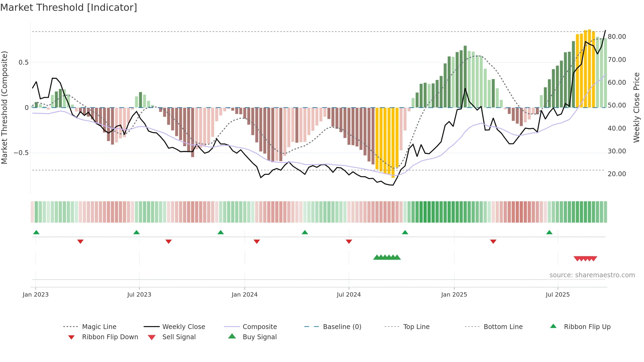This screenshot has width=644, height=362.
Task: Click the Ribbon Flip Down marker in March 2023
Action: coord(80,242)
